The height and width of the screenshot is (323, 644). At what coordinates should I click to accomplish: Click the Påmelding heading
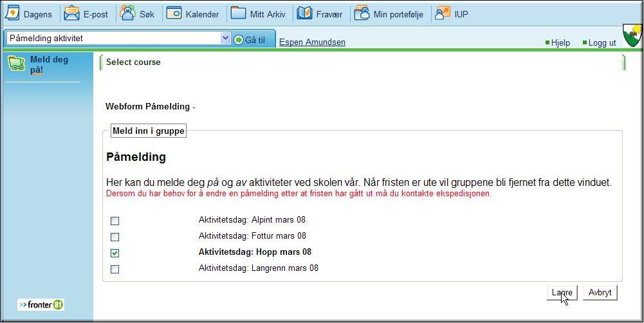[x=136, y=157]
